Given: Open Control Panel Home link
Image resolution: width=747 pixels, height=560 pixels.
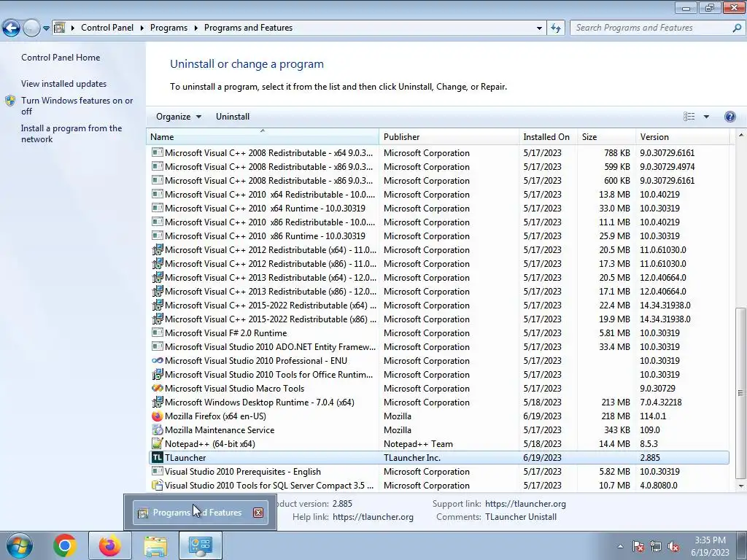Looking at the screenshot, I should coord(61,58).
